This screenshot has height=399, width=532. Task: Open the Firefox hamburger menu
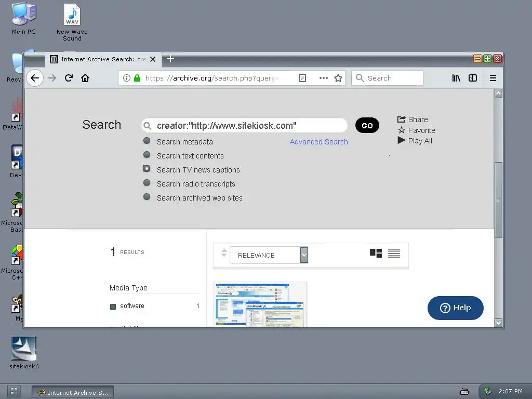(x=493, y=78)
